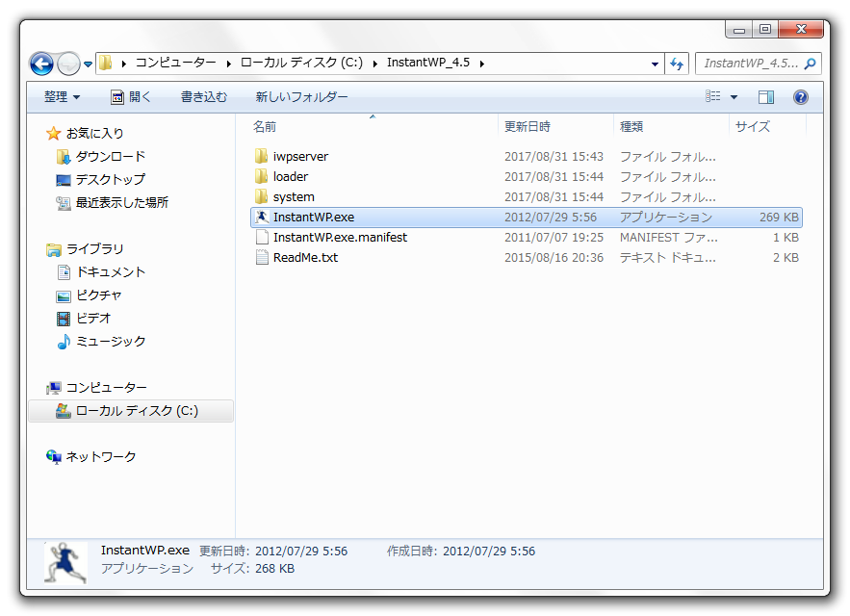Click the コンピューター icon in sidebar
Viewport: 850px width, 616px height.
53,388
